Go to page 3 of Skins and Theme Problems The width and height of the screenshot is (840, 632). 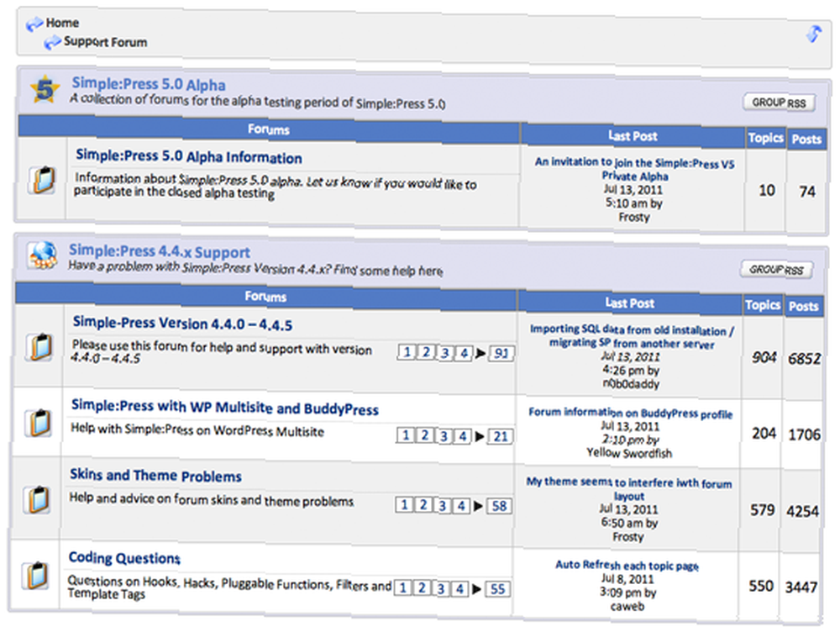tap(443, 505)
